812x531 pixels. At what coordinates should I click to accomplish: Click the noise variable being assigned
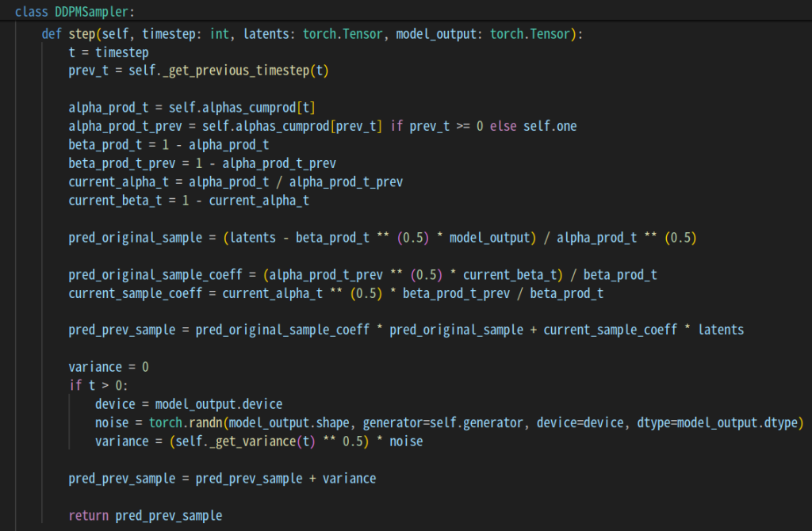click(112, 422)
